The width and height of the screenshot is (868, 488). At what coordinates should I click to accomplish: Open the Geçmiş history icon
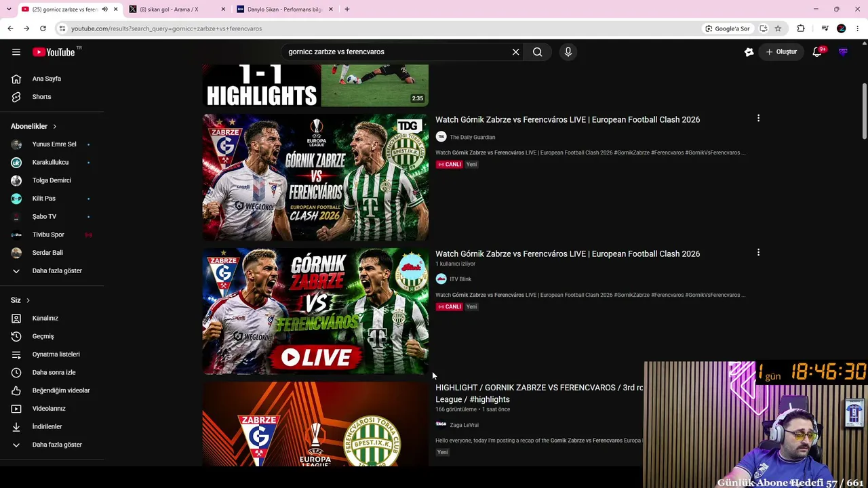tap(16, 336)
